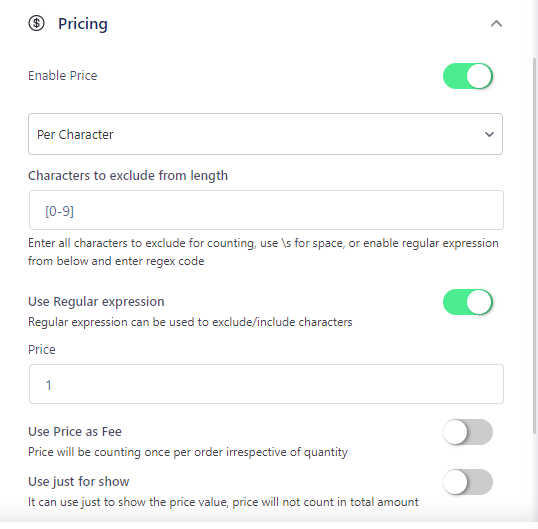
Task: Disable the Enable Price toggle
Action: coord(468,76)
